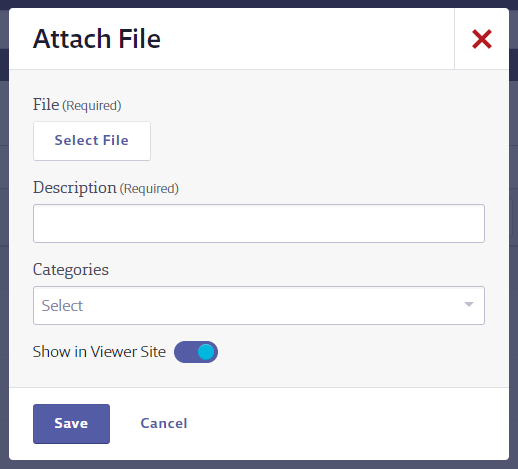Click the Show in Viewer Site label
Viewport: 518px width, 469px height.
point(99,352)
